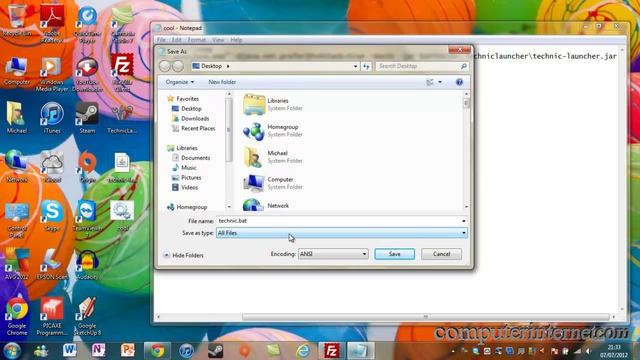This screenshot has width=640, height=360.
Task: Open the View menu in Notepad
Action: [218, 40]
